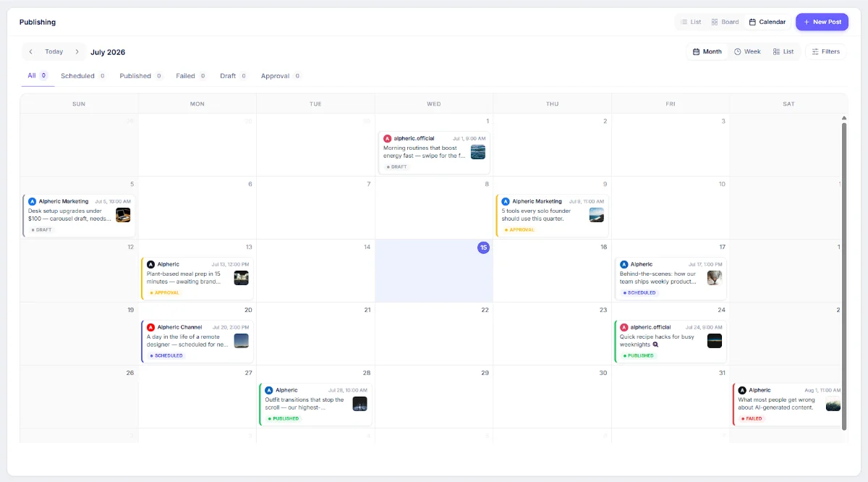The height and width of the screenshot is (482, 868).
Task: Click the magnifier emoji in Quick recipe post
Action: pos(655,345)
